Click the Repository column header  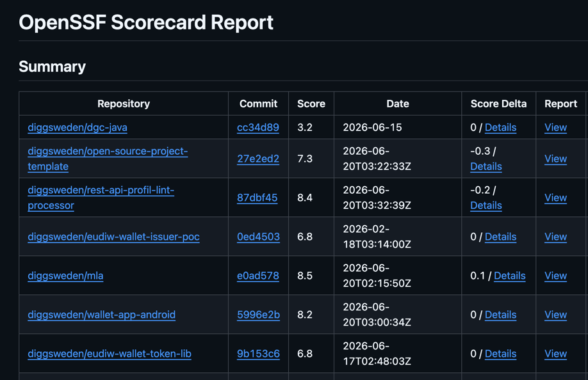[x=124, y=104]
